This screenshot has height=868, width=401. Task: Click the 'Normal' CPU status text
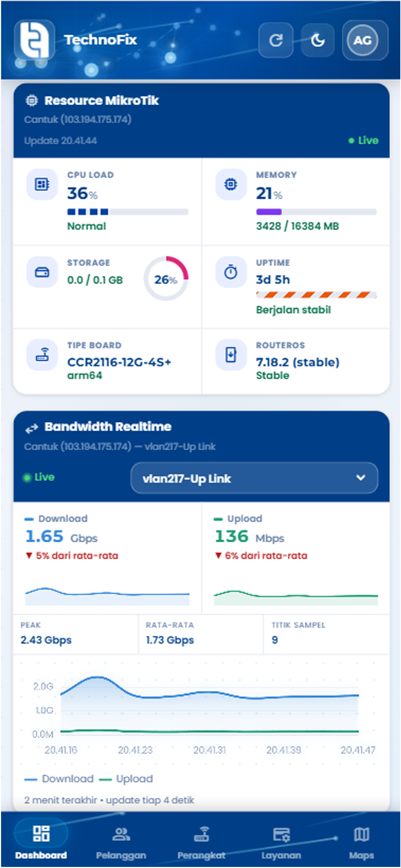tap(87, 226)
